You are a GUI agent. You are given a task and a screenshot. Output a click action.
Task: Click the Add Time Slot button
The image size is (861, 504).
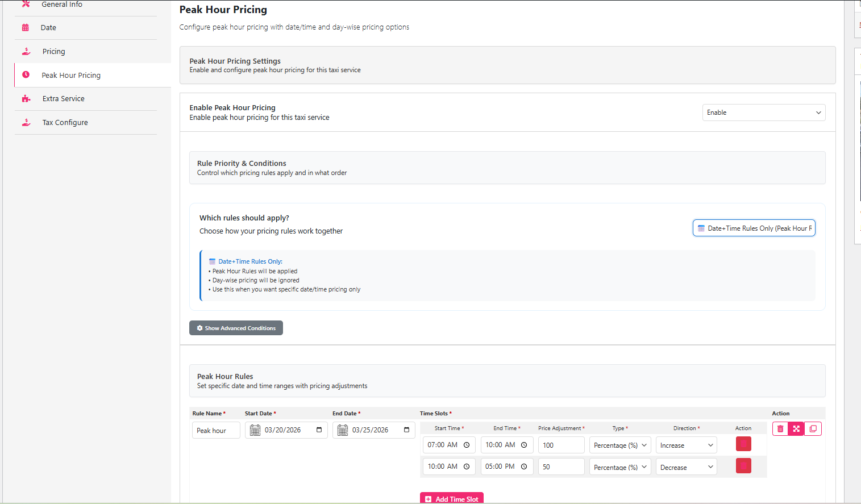click(452, 498)
